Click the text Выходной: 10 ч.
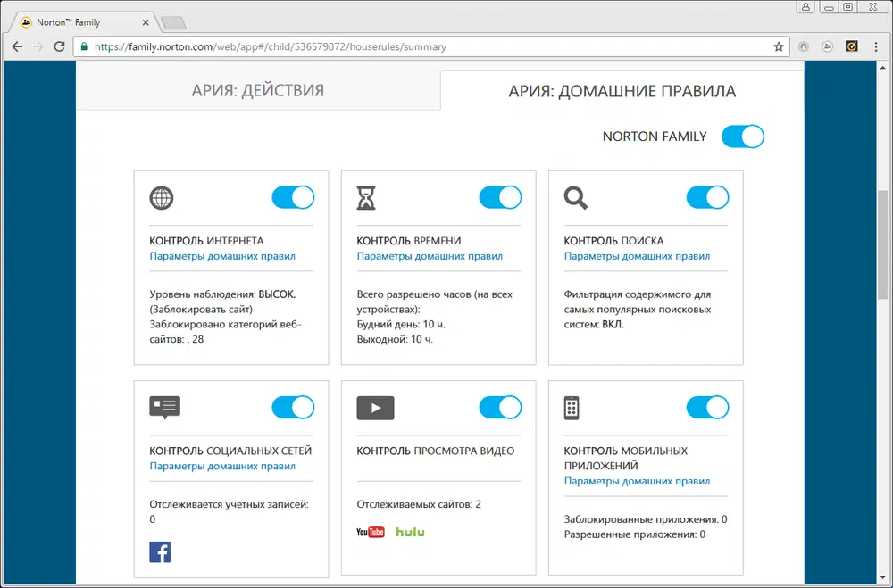Image resolution: width=893 pixels, height=588 pixels. pyautogui.click(x=395, y=339)
